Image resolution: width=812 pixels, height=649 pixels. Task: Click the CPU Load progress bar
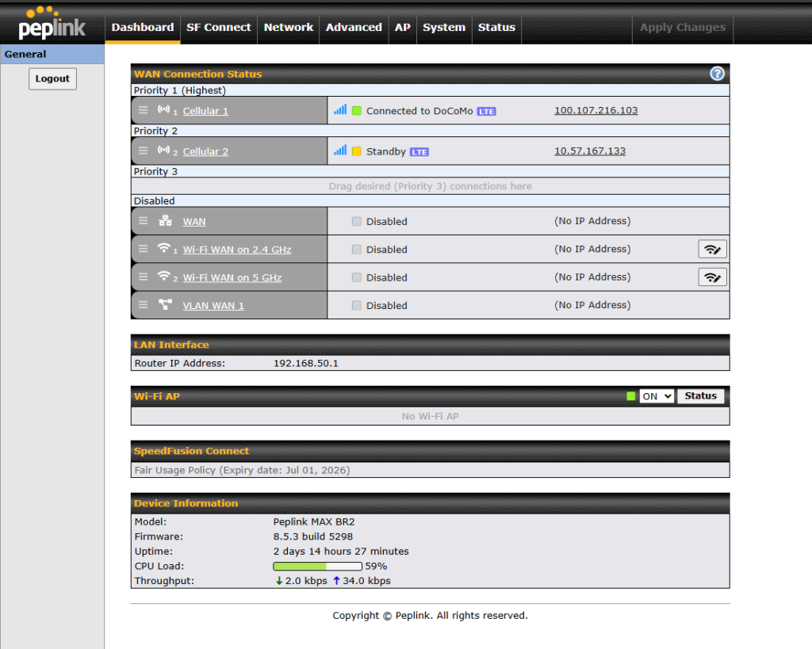pyautogui.click(x=317, y=567)
